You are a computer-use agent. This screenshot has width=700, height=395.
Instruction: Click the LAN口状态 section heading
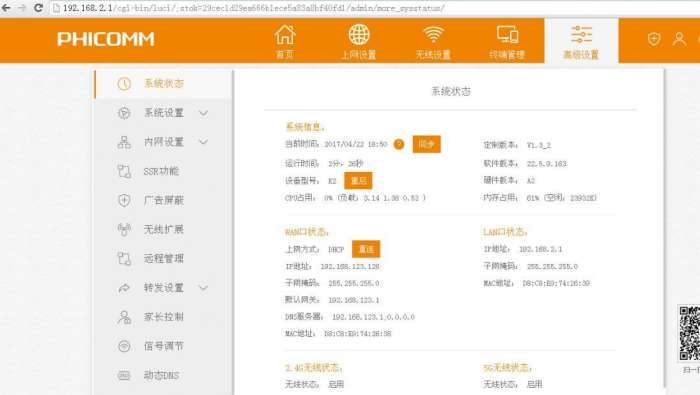point(505,232)
